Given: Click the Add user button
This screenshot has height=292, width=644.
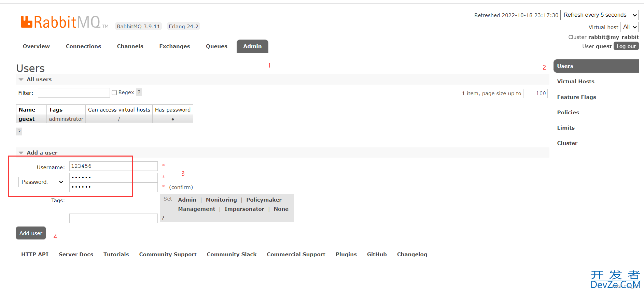Looking at the screenshot, I should coord(31,233).
